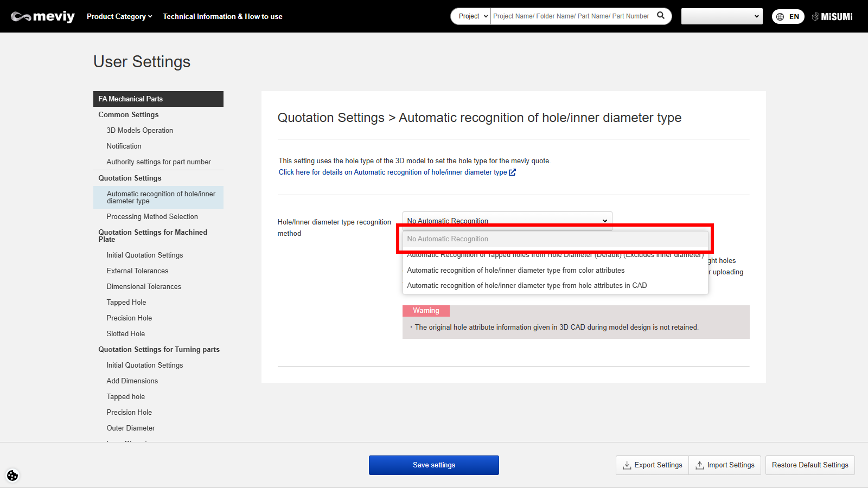Choose recognition from hole attributes in CAD
The width and height of the screenshot is (868, 488).
point(526,285)
